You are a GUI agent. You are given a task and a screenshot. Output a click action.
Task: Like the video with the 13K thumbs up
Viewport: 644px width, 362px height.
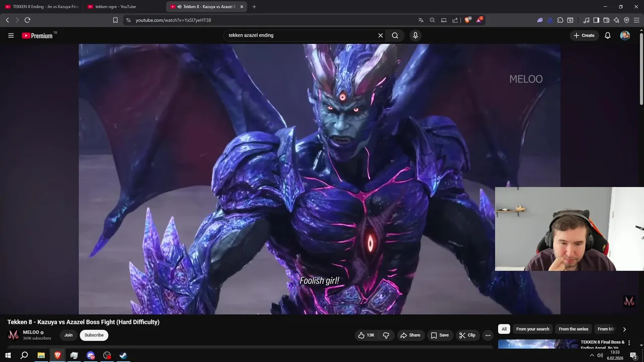tap(366, 335)
